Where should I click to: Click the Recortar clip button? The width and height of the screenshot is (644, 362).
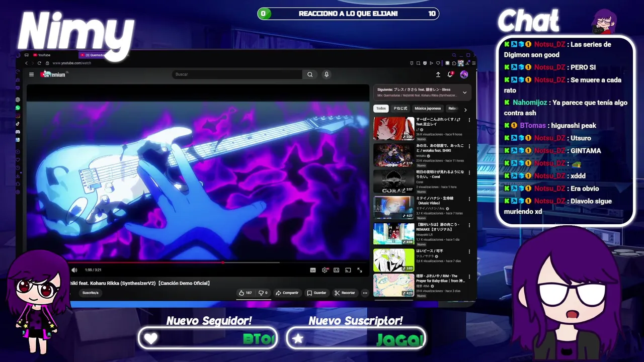pyautogui.click(x=345, y=293)
